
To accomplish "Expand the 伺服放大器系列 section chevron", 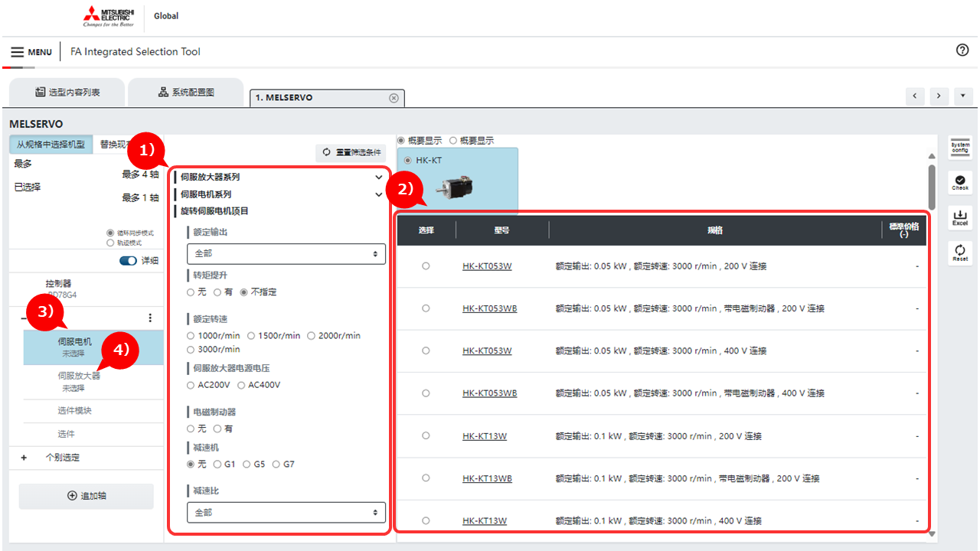I will click(x=378, y=177).
